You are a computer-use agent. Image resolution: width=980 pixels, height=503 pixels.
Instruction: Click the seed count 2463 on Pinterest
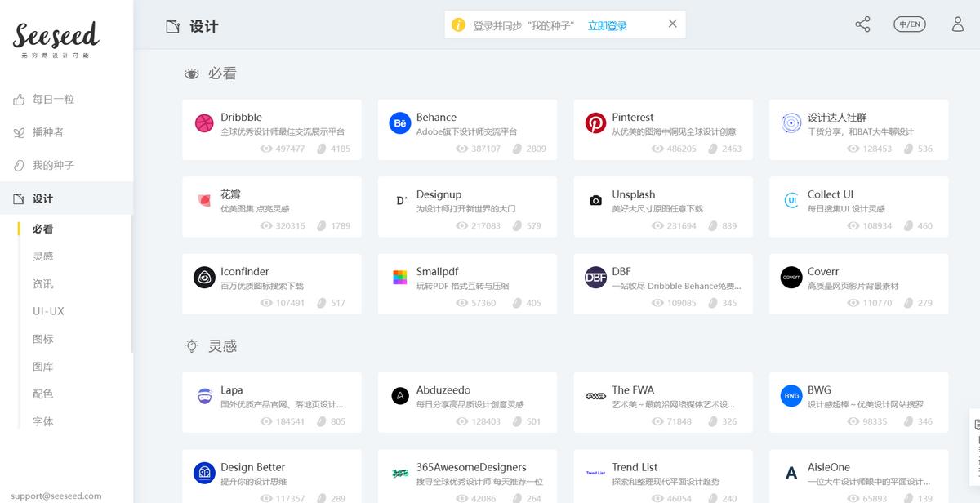(732, 149)
